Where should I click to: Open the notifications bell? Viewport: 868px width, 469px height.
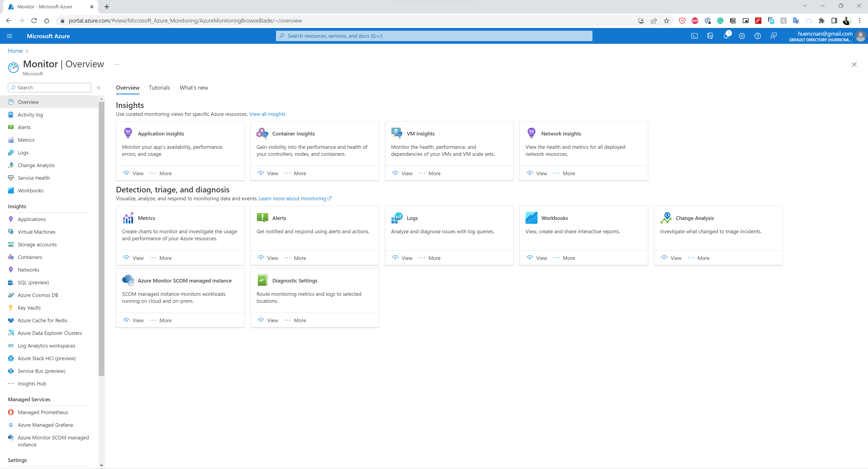click(x=726, y=36)
